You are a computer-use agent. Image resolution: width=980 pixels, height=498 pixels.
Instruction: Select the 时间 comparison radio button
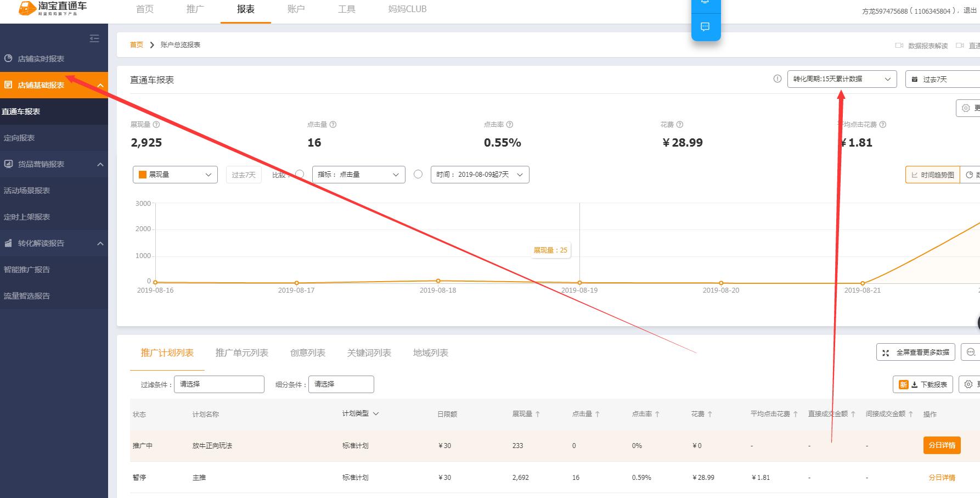pyautogui.click(x=418, y=175)
